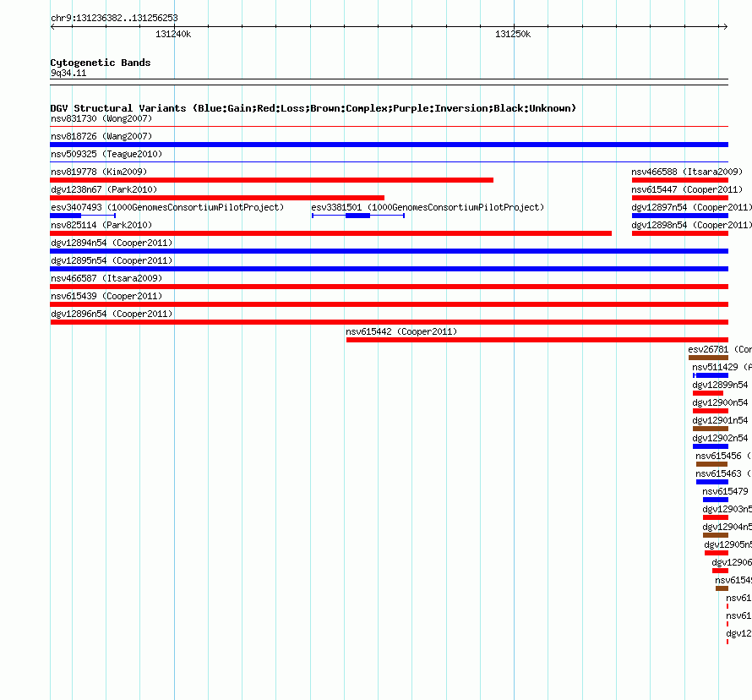
Task: Open the dgv12897n54 (Cooper2011) variant label
Action: tap(691, 207)
